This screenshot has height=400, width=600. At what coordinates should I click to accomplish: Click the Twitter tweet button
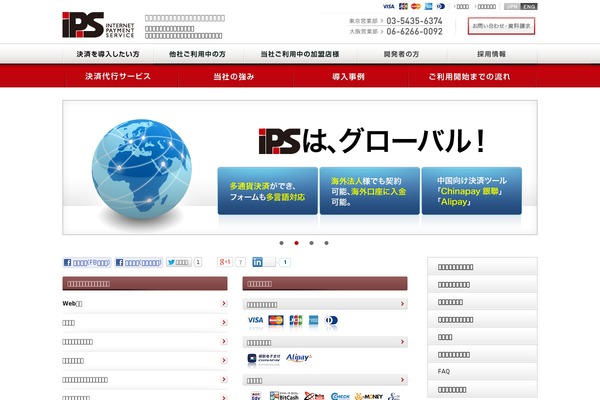[179, 262]
